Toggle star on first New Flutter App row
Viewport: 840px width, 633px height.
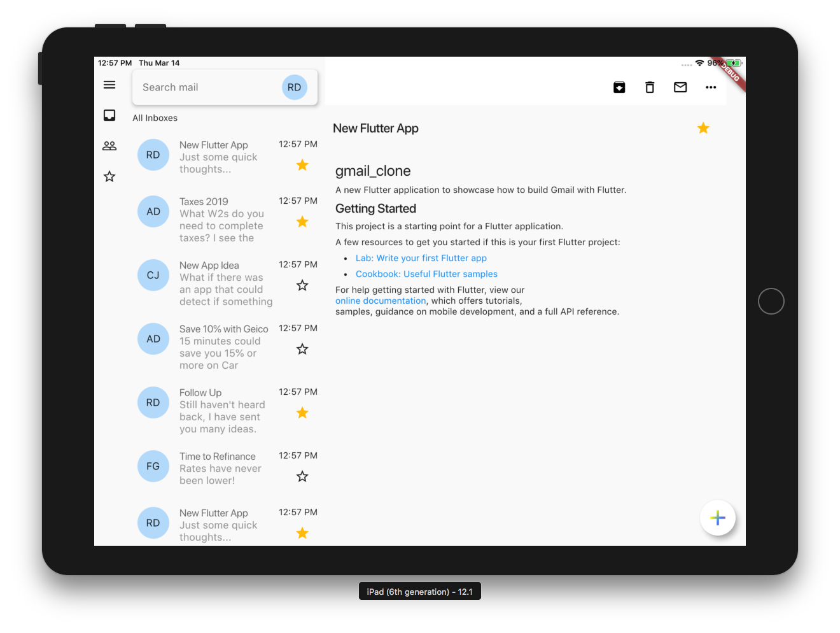point(302,165)
